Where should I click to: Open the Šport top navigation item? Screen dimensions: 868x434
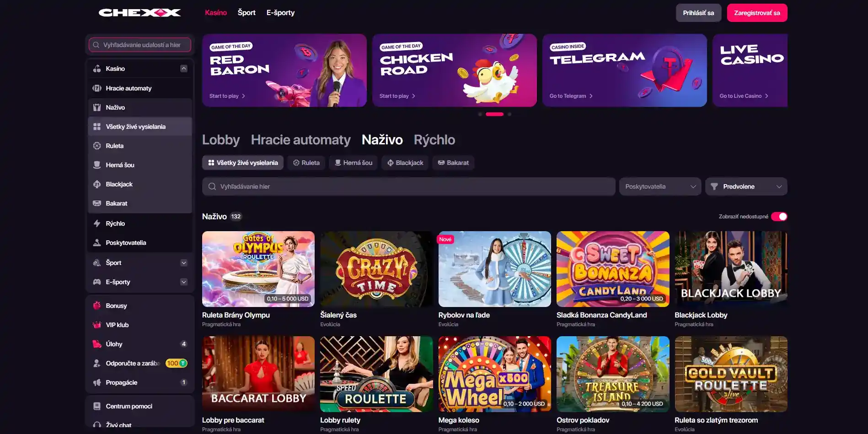pyautogui.click(x=246, y=12)
